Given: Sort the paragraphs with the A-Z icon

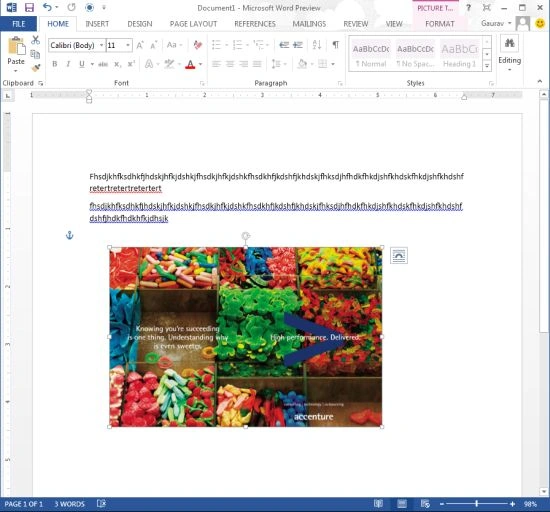Looking at the screenshot, I should point(317,45).
